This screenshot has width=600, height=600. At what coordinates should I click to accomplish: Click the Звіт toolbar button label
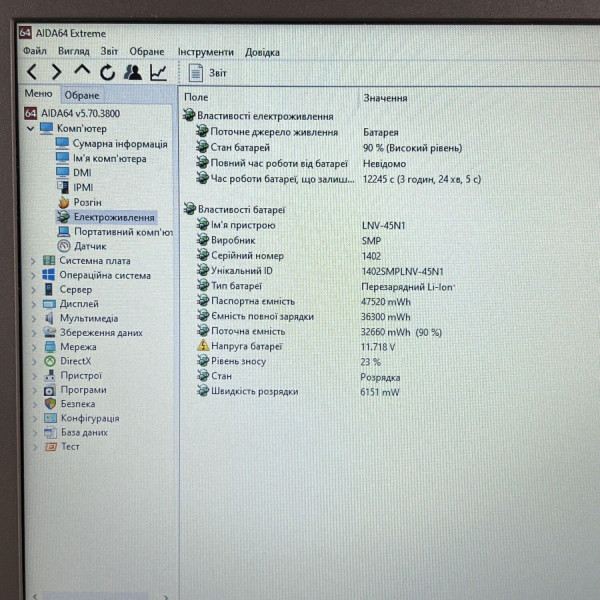click(x=217, y=73)
